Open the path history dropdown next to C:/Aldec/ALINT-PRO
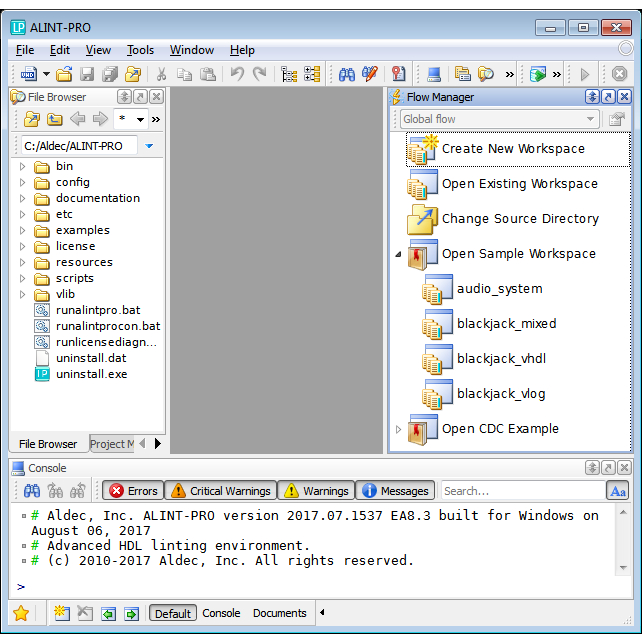Image resolution: width=642 pixels, height=642 pixels. (149, 146)
